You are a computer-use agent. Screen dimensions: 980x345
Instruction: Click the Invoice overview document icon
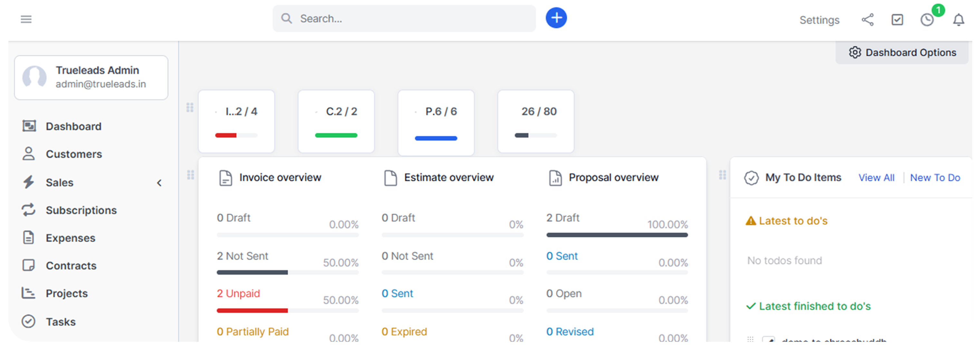coord(226,178)
